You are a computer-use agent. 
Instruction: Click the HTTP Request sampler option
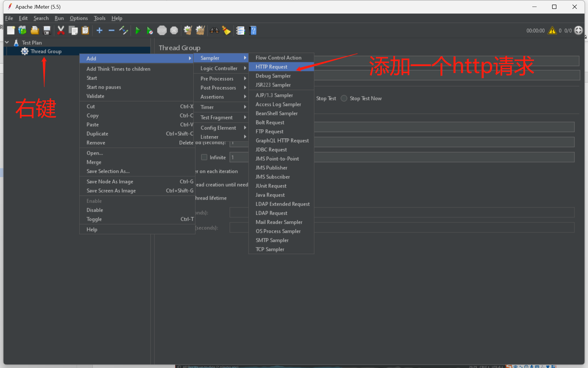point(271,67)
